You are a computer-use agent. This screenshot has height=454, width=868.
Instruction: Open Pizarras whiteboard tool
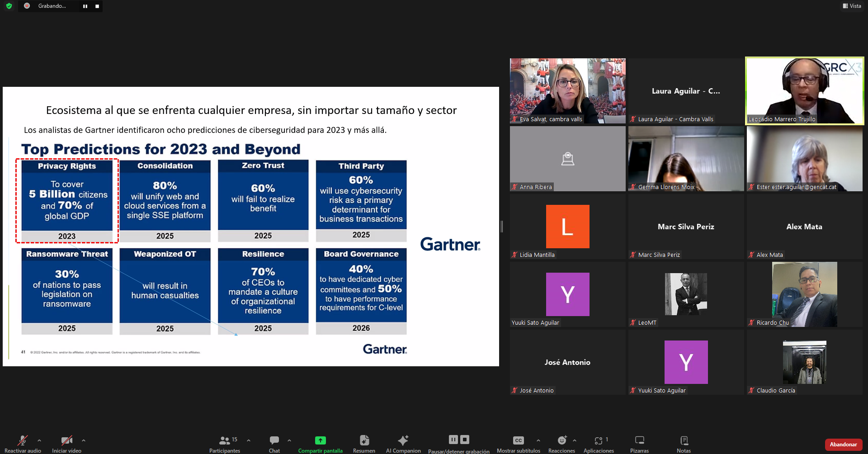tap(639, 440)
